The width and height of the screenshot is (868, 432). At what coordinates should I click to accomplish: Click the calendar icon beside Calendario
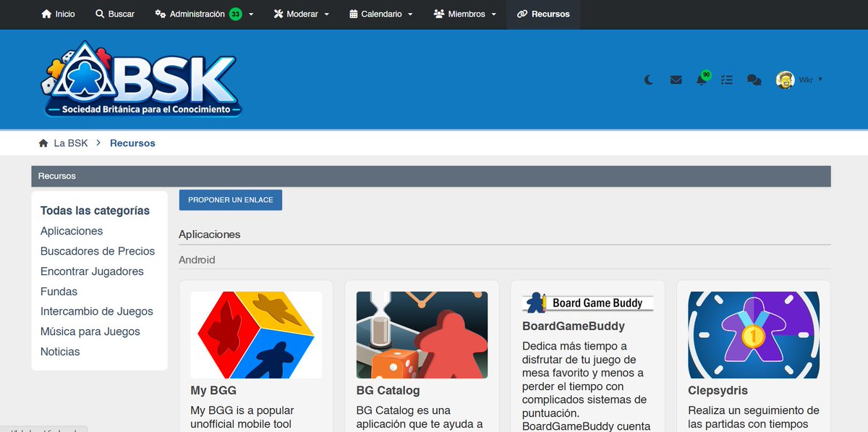(354, 14)
